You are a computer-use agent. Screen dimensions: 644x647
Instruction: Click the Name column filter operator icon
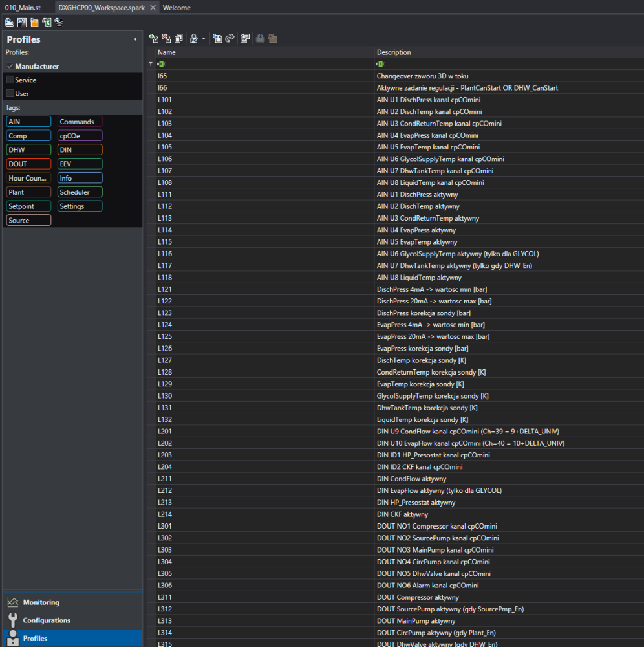[x=161, y=64]
